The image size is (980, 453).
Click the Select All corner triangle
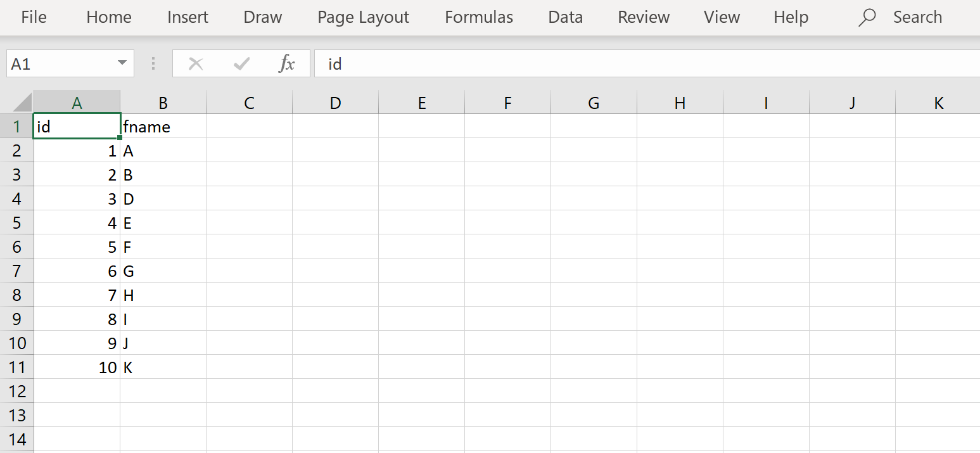(22, 103)
